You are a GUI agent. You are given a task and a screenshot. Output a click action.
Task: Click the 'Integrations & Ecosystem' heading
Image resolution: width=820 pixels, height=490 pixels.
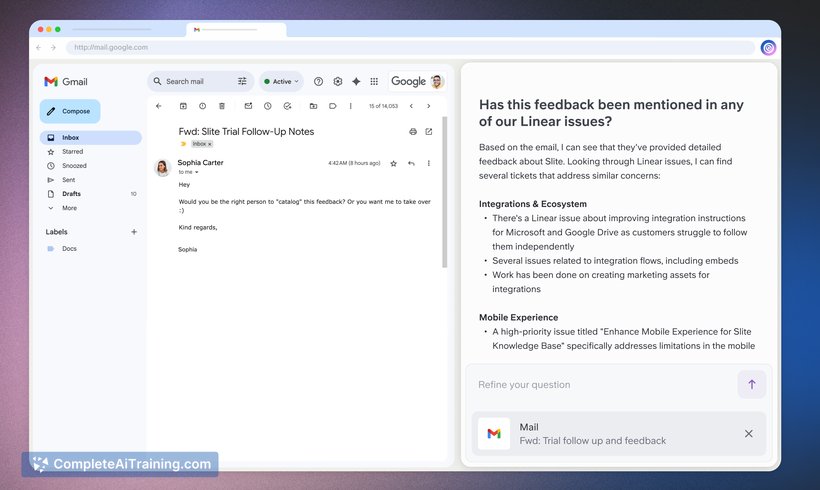click(x=533, y=204)
